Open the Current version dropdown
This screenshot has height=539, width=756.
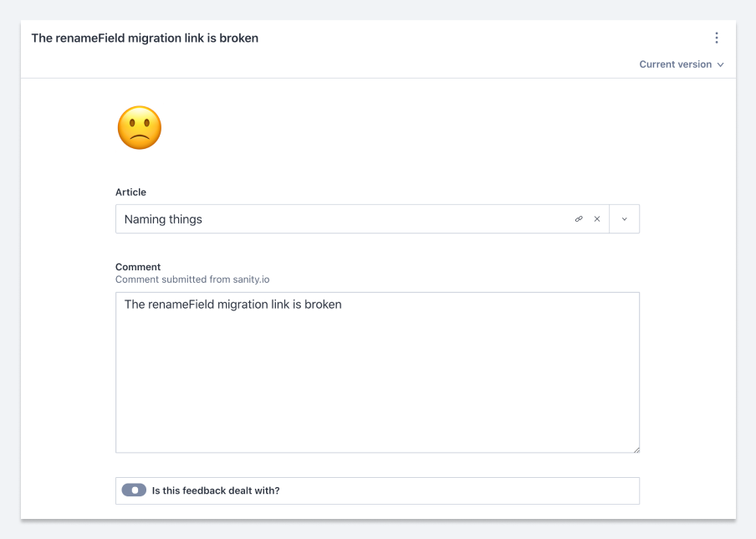(682, 64)
